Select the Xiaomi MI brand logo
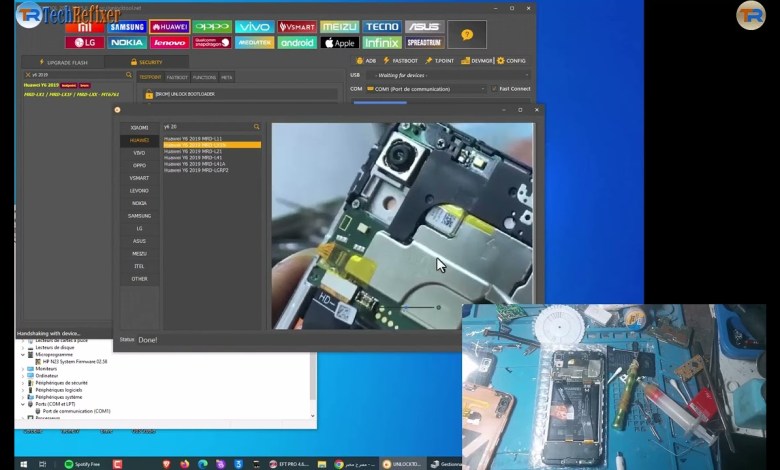780x470 pixels. click(x=85, y=27)
